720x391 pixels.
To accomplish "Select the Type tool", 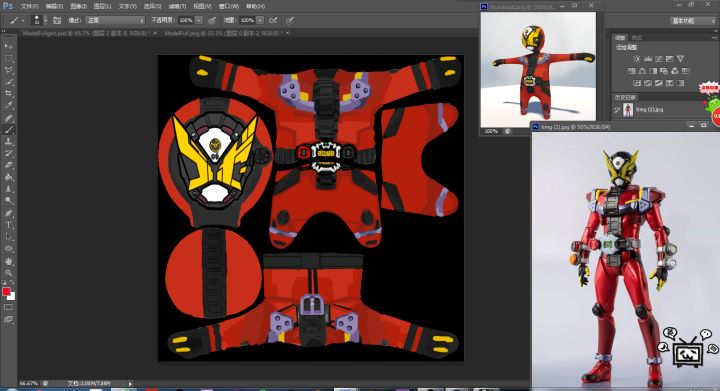I will pyautogui.click(x=8, y=225).
